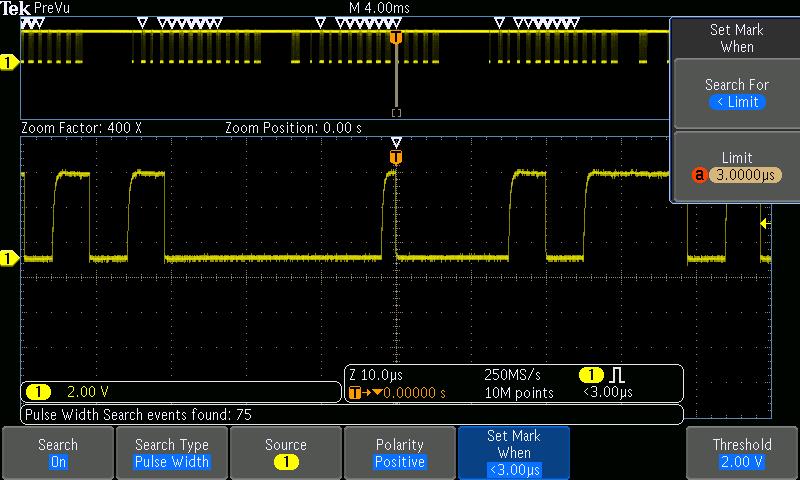Click the orange 'a' multipurpose knob indicator
The image size is (800, 480).
point(699,175)
